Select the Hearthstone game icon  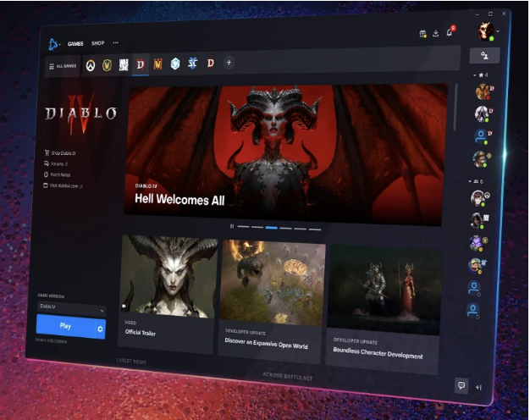[175, 64]
